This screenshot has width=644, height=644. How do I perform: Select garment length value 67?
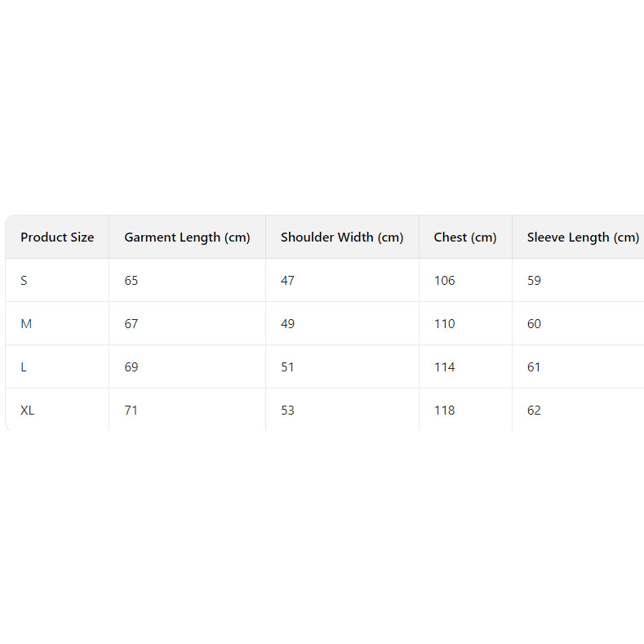(131, 324)
